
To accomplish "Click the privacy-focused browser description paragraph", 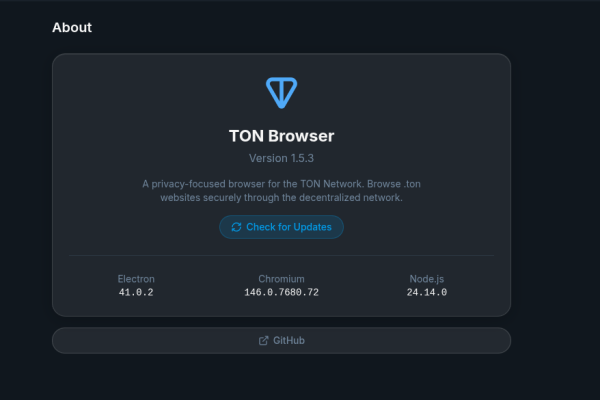I will [x=281, y=191].
